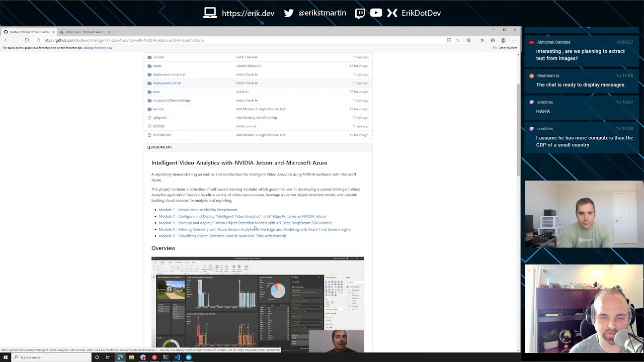Click the Overview heading
The image size is (644, 362).
coord(163,248)
